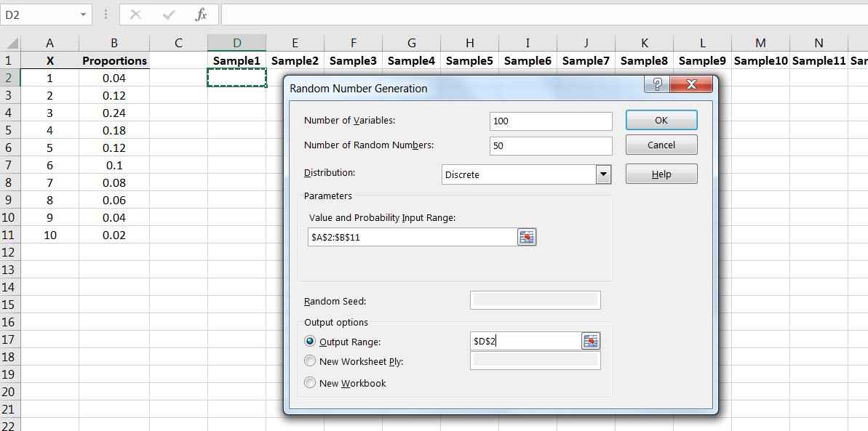Open the Distribution dropdown list
The width and height of the screenshot is (868, 431).
[x=602, y=174]
